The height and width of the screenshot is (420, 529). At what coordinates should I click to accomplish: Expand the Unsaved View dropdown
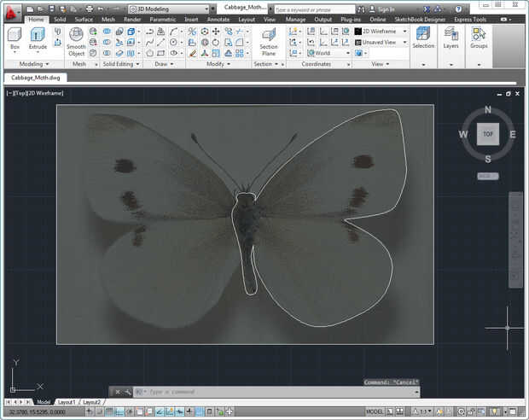tap(380, 42)
